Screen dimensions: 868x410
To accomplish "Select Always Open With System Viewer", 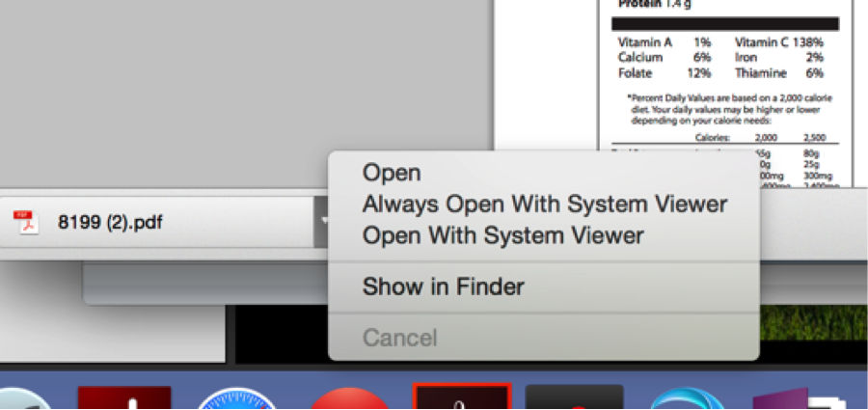I will coord(544,205).
